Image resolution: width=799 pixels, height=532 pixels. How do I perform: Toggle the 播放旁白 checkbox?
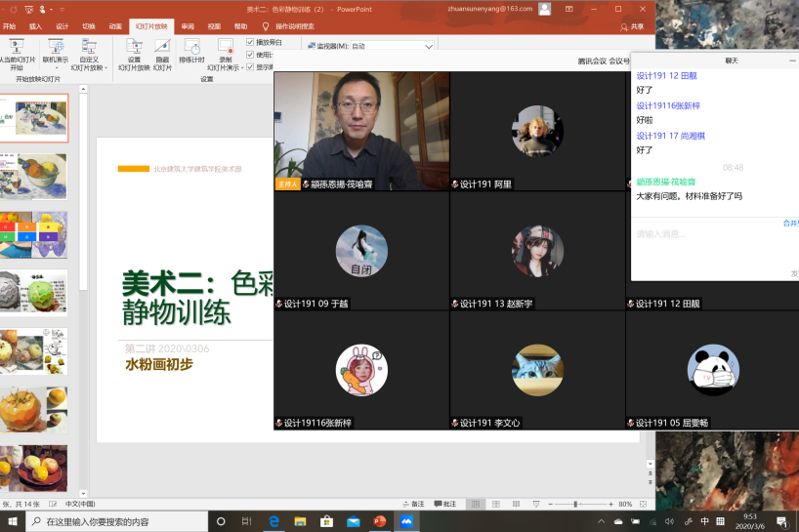(x=250, y=42)
